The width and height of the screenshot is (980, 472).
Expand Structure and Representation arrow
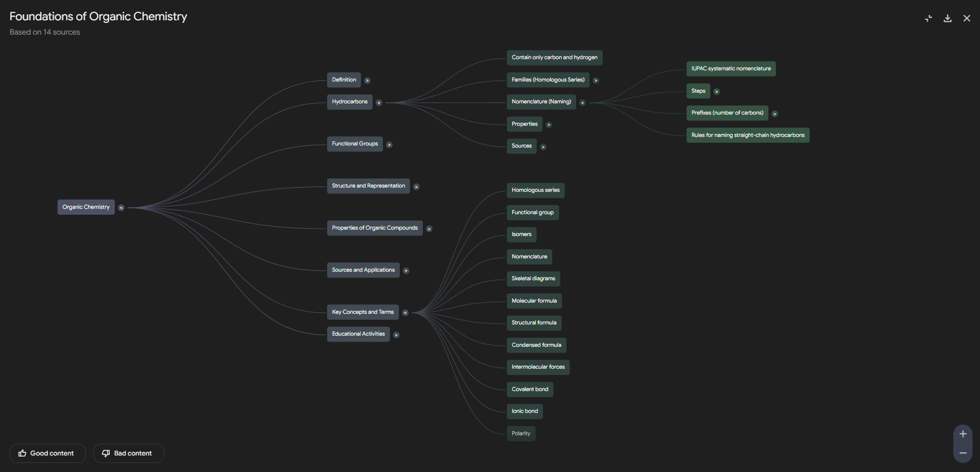tap(416, 187)
